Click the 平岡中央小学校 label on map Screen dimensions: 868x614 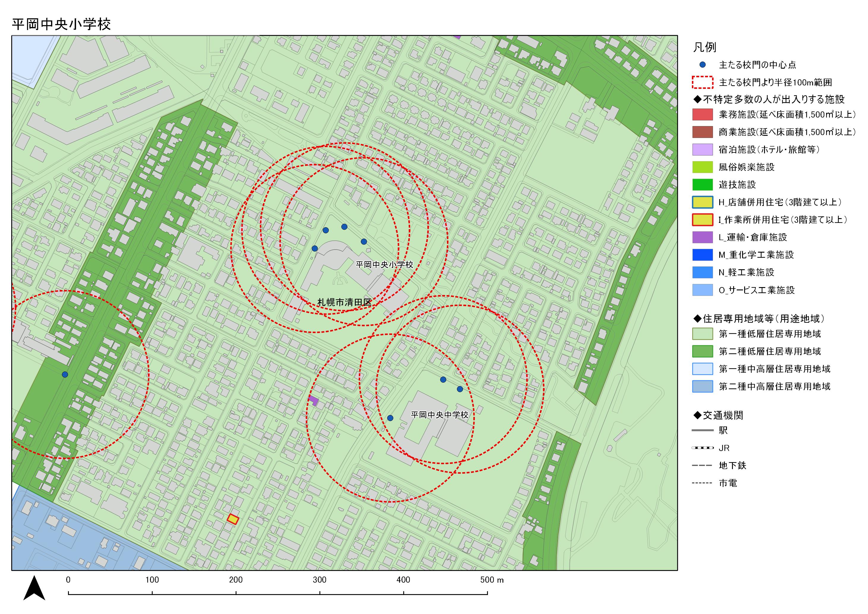(385, 265)
